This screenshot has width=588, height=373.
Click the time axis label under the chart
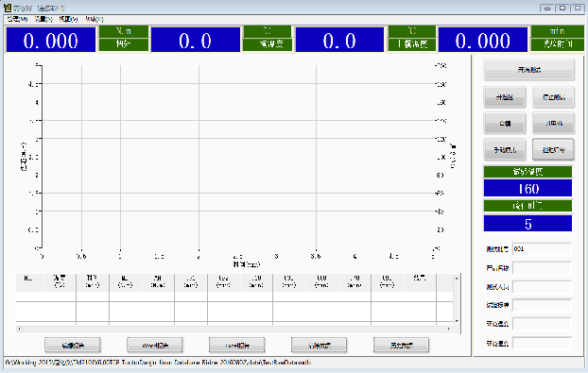[x=247, y=264]
